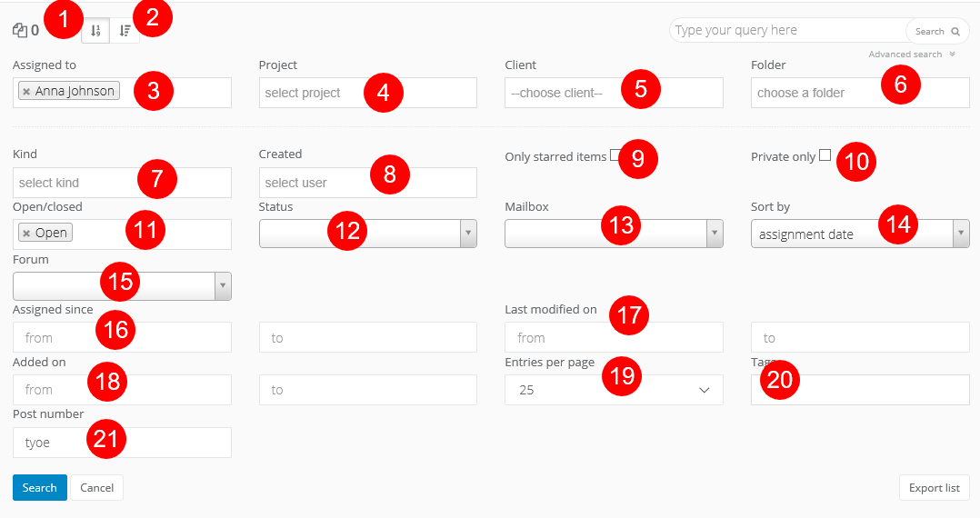The width and height of the screenshot is (980, 518).
Task: Tick the Private only checkbox
Action: 825,154
